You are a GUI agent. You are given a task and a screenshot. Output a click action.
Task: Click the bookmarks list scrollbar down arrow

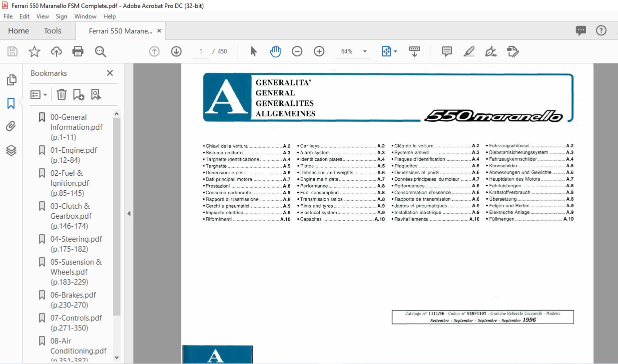pyautogui.click(x=116, y=357)
